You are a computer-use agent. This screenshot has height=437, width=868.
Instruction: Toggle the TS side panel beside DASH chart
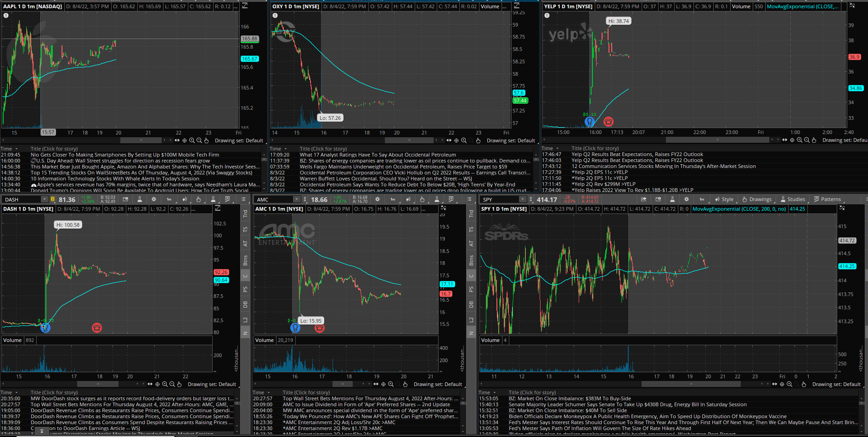[x=245, y=229]
